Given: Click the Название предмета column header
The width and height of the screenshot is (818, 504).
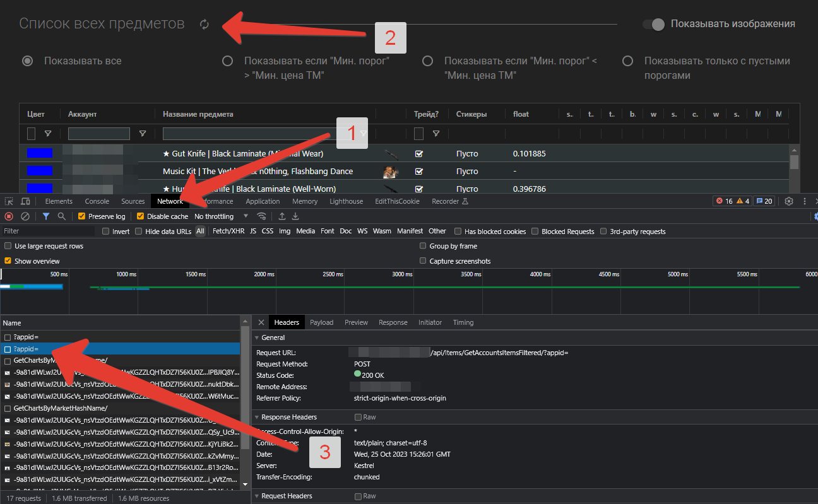Looking at the screenshot, I should point(198,114).
